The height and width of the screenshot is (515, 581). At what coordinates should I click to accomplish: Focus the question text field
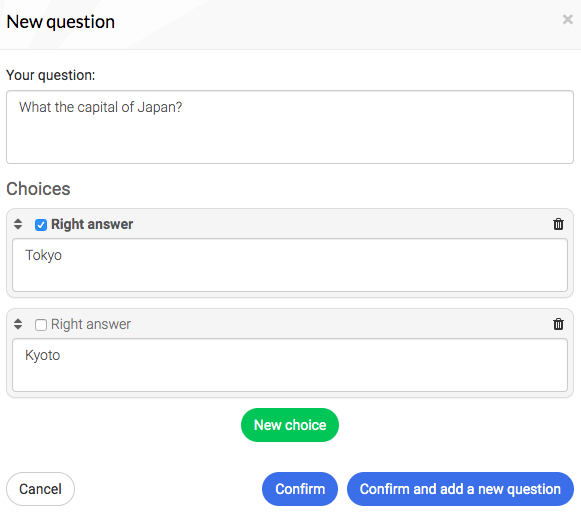tap(290, 127)
